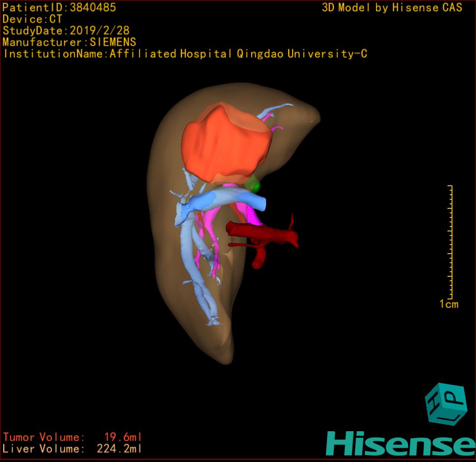Image resolution: width=476 pixels, height=462 pixels.
Task: Click the Tumor Volume 19.6ml readout
Action: click(x=72, y=437)
